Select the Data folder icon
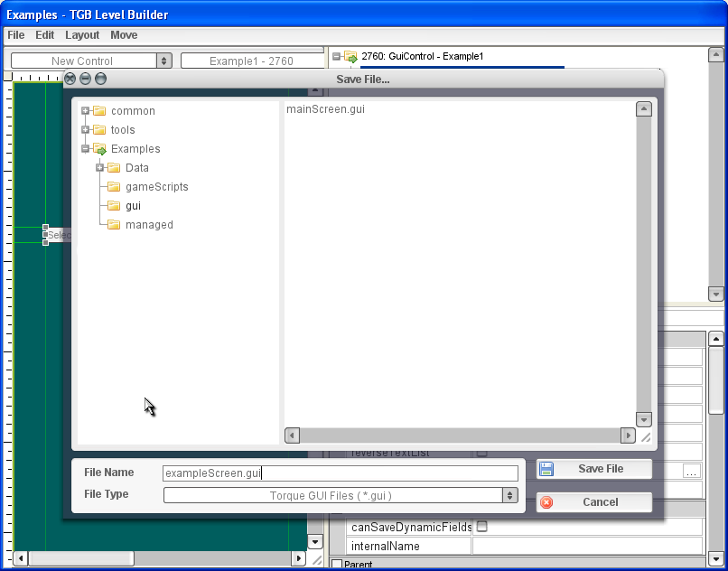 coord(114,168)
